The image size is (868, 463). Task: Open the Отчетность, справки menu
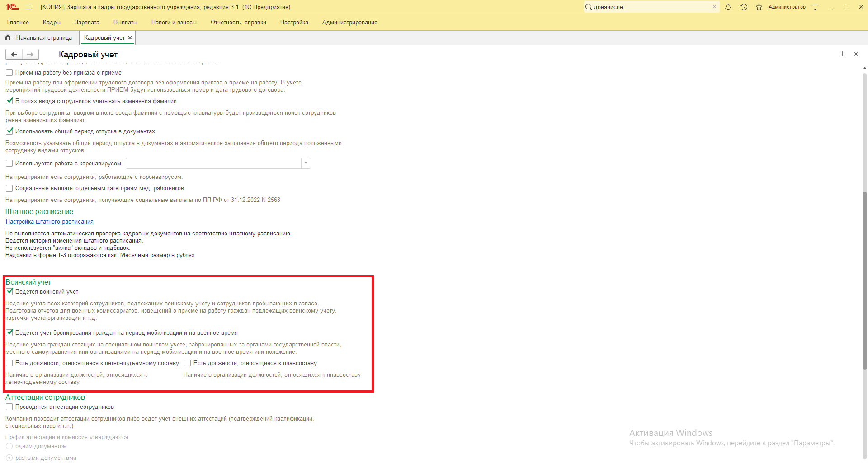click(x=238, y=22)
